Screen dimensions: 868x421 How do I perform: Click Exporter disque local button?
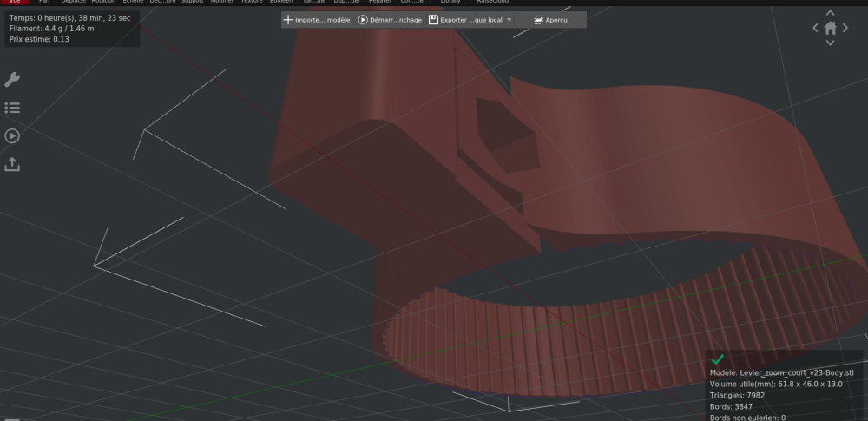465,20
